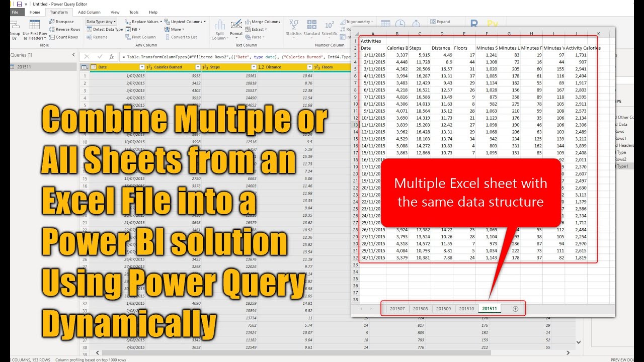The height and width of the screenshot is (362, 644).
Task: Open the Quick Access Toolbar dropdown
Action: [x=25, y=4]
